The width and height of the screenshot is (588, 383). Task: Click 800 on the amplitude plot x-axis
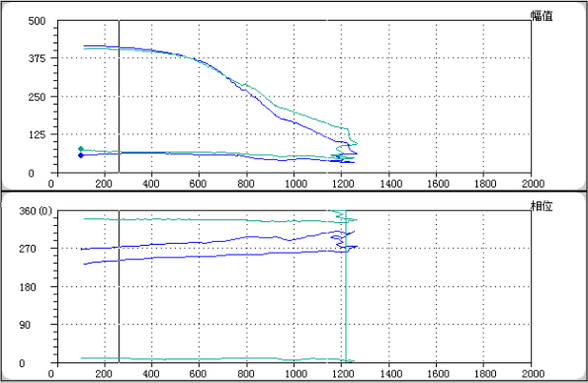tap(246, 184)
